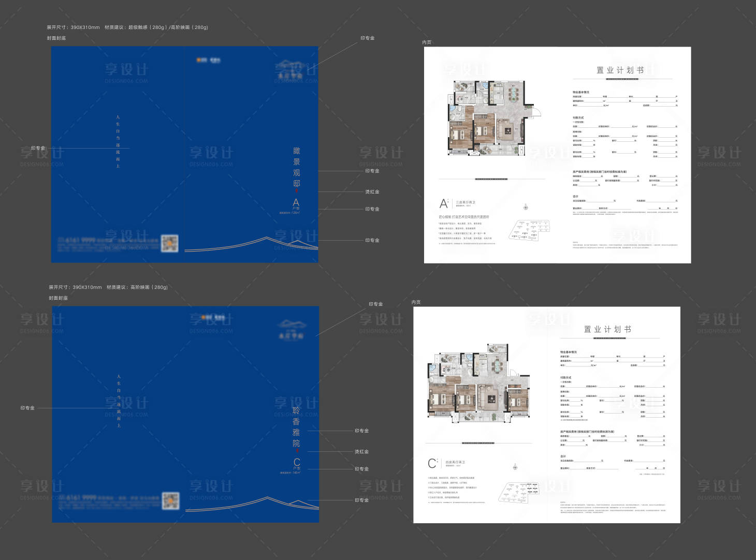Image resolution: width=756 pixels, height=560 pixels.
Task: Click 印专金 label pointing to 聆香雅院 cover logo
Action: click(x=376, y=304)
